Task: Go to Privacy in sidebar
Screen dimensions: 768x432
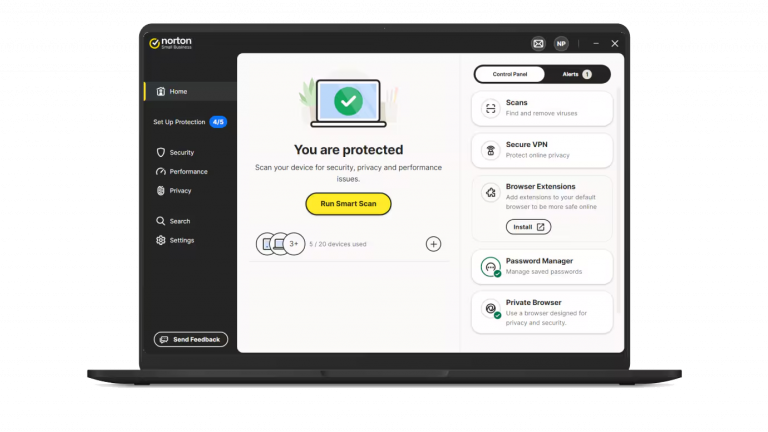Action: 179,190
